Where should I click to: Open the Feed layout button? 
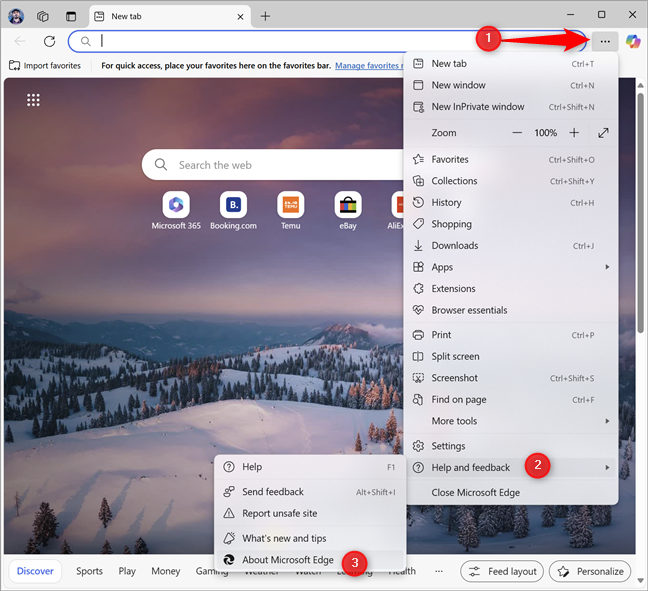[502, 572]
